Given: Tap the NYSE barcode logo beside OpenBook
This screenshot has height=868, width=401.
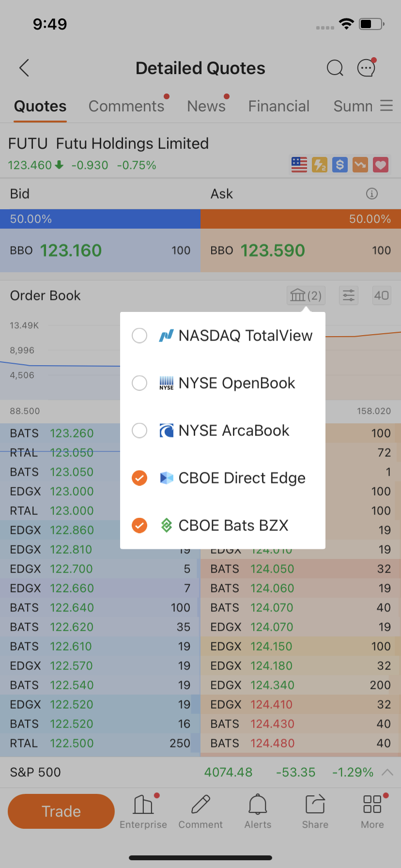Looking at the screenshot, I should click(166, 383).
